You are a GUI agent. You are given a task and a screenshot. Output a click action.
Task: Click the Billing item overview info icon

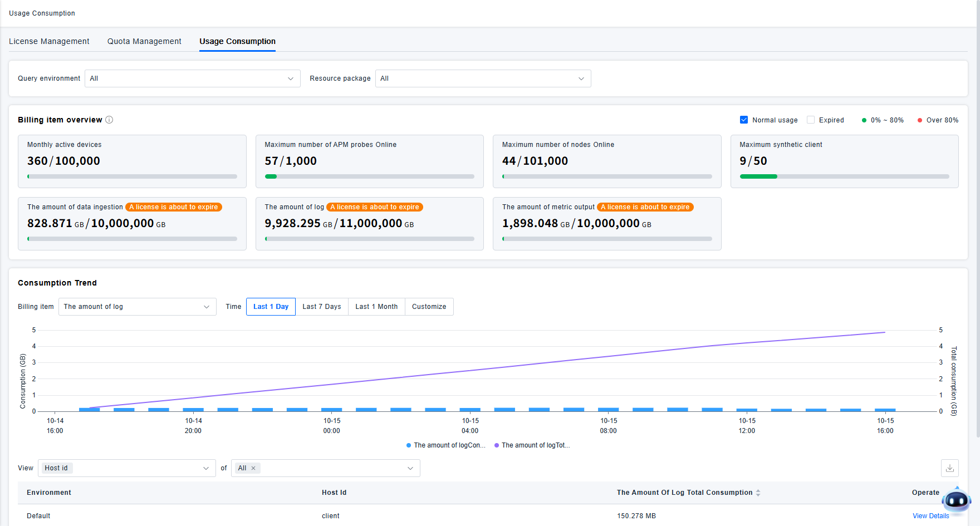[x=109, y=120]
